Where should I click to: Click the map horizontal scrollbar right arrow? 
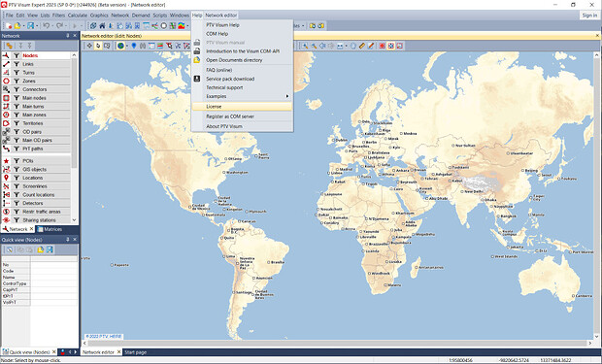click(x=590, y=344)
